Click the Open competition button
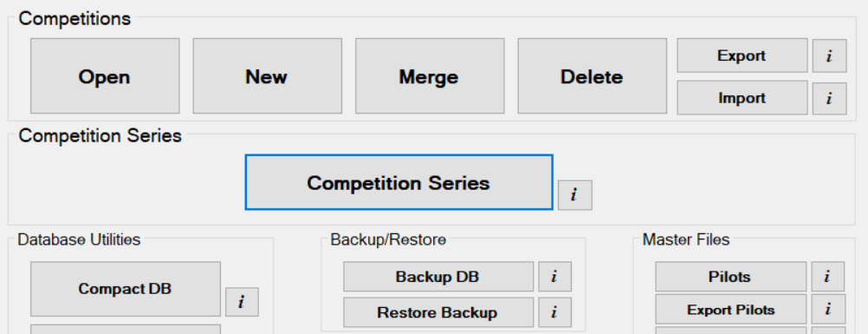Image resolution: width=868 pixels, height=334 pixels. [x=105, y=76]
